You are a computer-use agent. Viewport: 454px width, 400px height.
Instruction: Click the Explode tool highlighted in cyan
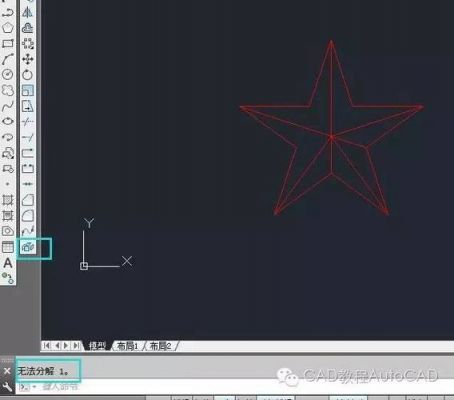28,247
